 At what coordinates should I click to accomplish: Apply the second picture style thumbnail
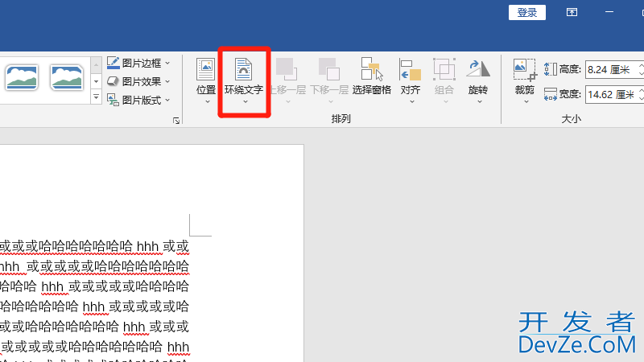67,77
